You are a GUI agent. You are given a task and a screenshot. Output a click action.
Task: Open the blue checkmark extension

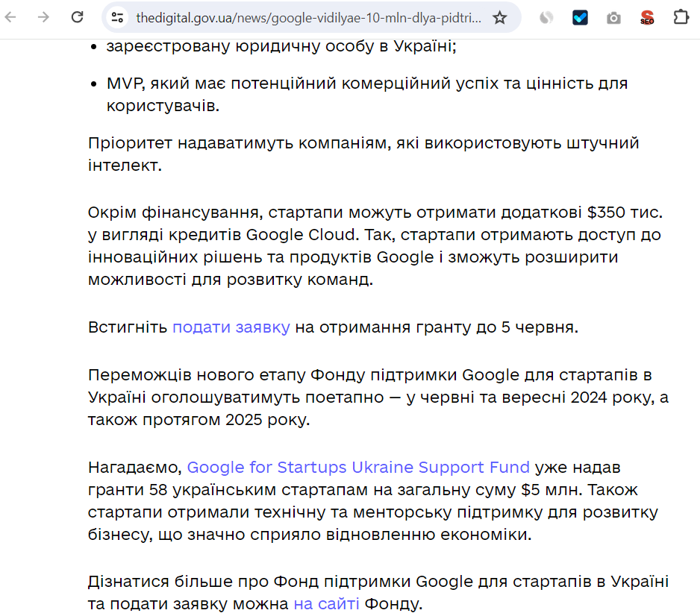[580, 17]
